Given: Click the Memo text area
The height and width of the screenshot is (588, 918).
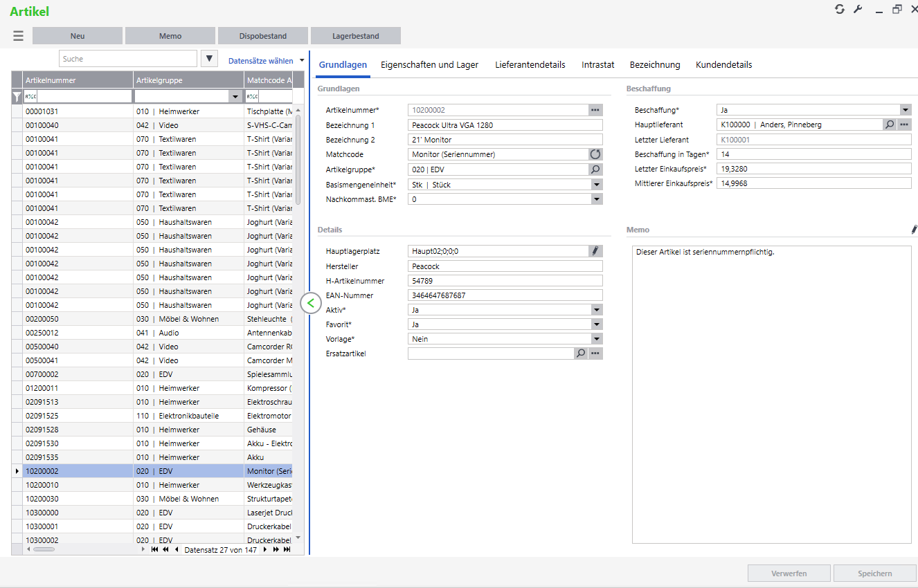Looking at the screenshot, I should point(772,394).
